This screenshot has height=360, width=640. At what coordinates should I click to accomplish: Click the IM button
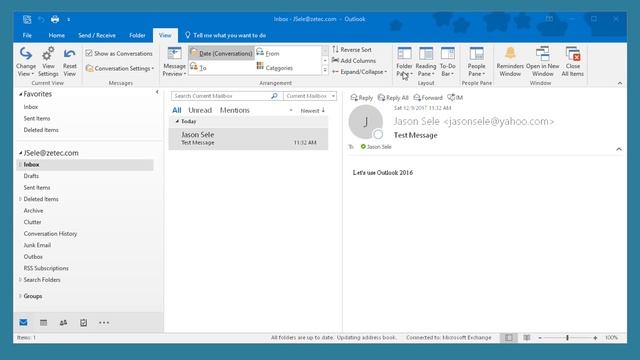coord(455,98)
